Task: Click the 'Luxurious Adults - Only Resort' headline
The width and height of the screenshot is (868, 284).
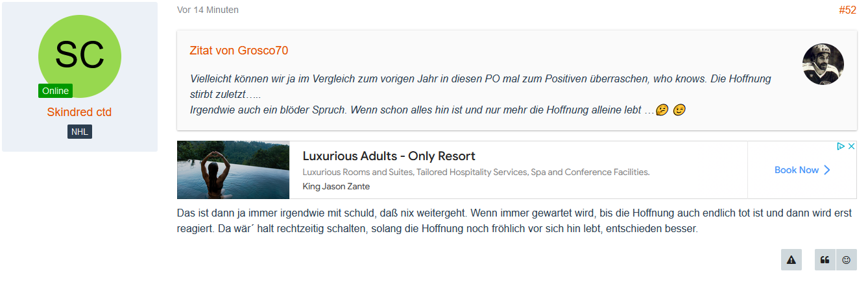Action: pos(389,156)
